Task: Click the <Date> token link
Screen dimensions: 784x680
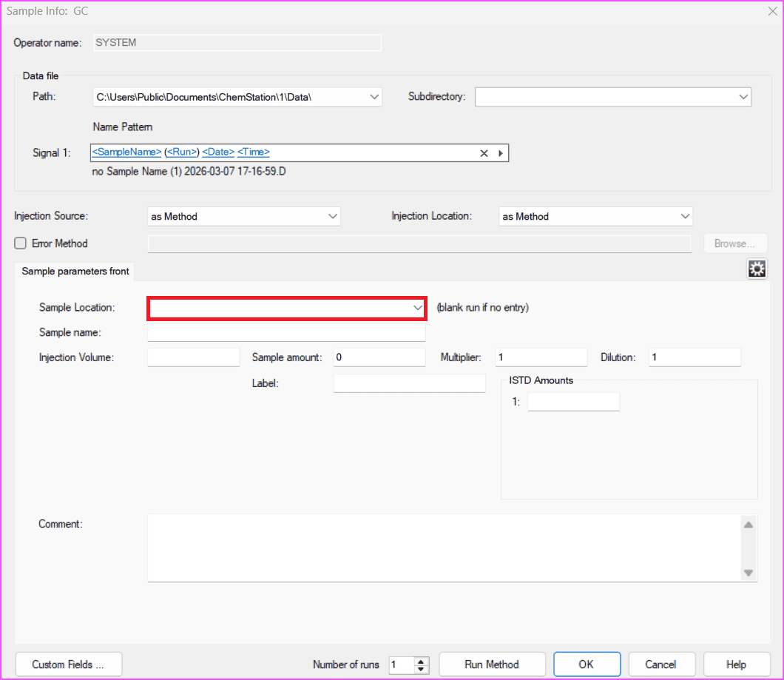Action: coord(218,152)
